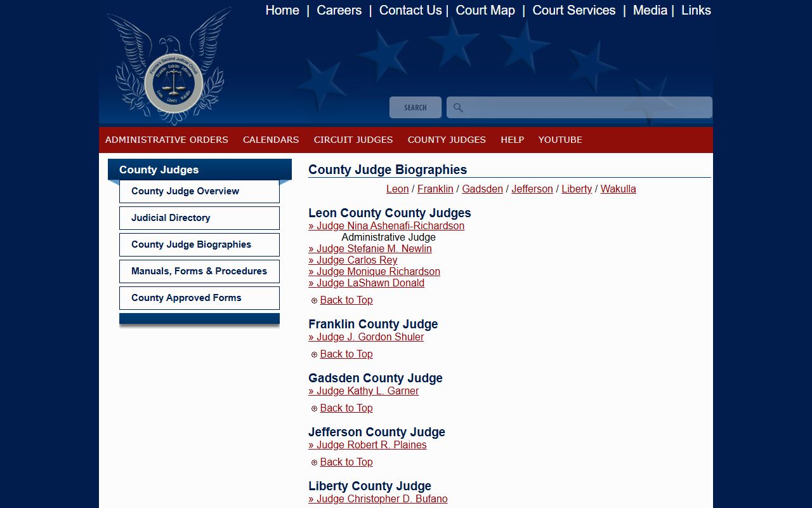This screenshot has width=812, height=508.
Task: Jump to Franklin county anchor link
Action: coord(435,189)
